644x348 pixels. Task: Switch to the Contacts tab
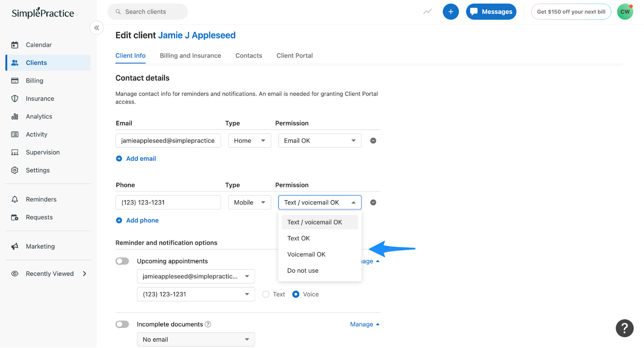[x=249, y=56]
